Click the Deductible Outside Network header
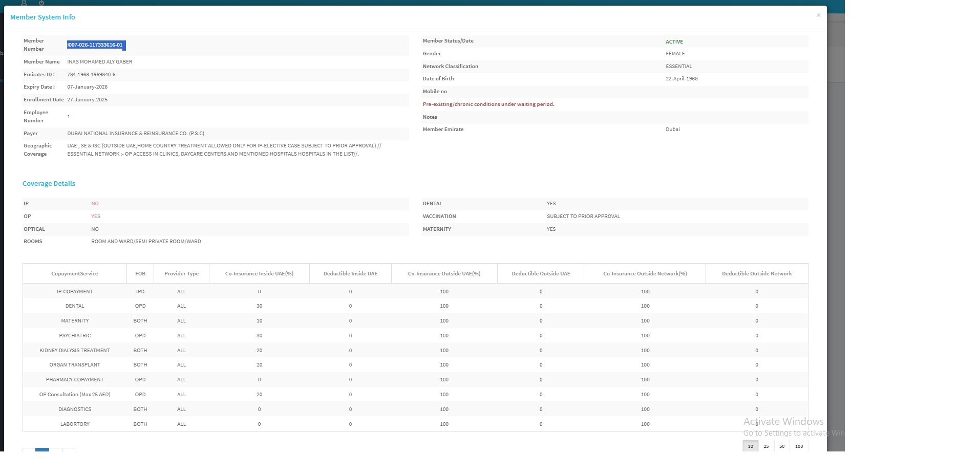 point(757,274)
